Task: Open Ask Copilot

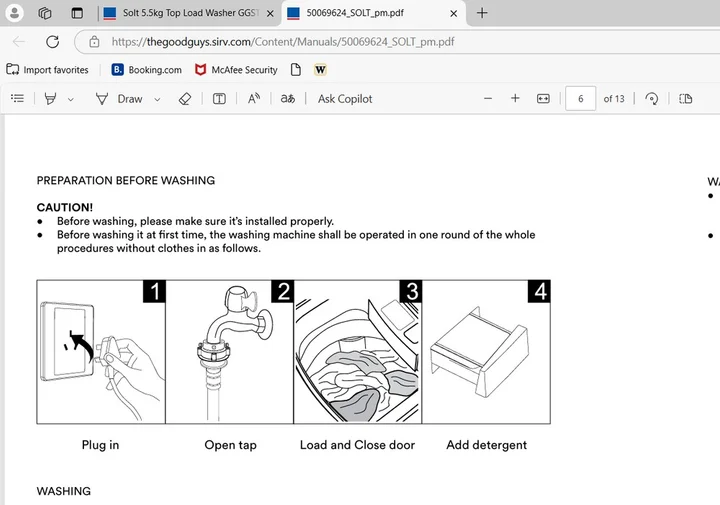Action: (345, 99)
